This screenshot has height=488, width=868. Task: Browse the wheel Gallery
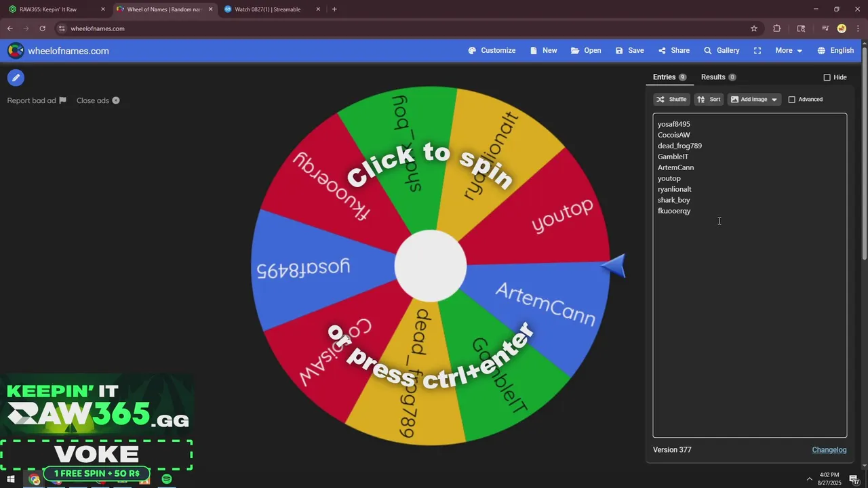click(x=722, y=51)
